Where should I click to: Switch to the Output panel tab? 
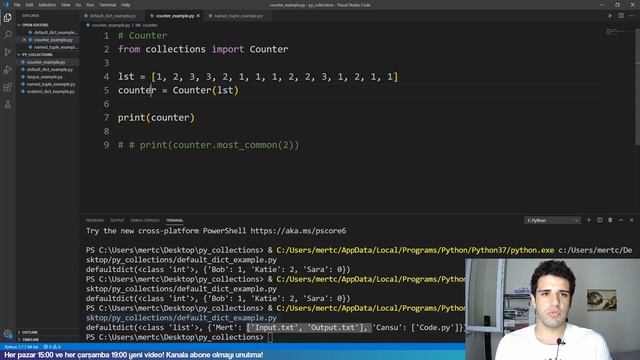[117, 220]
